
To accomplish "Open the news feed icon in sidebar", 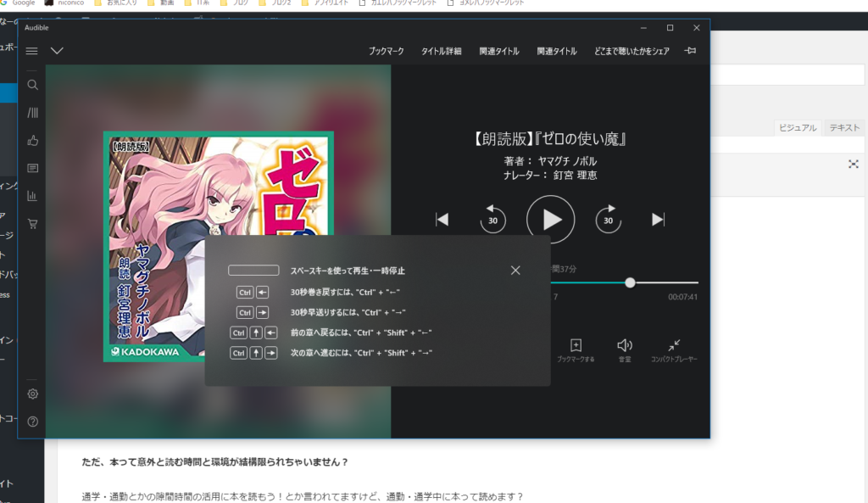I will click(x=33, y=168).
